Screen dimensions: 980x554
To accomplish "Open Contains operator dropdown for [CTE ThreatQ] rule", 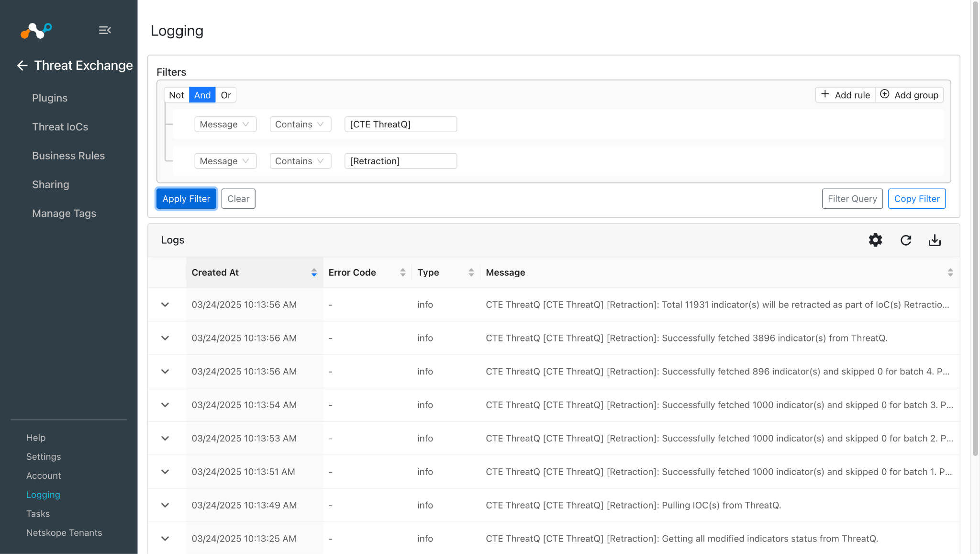I will tap(301, 124).
